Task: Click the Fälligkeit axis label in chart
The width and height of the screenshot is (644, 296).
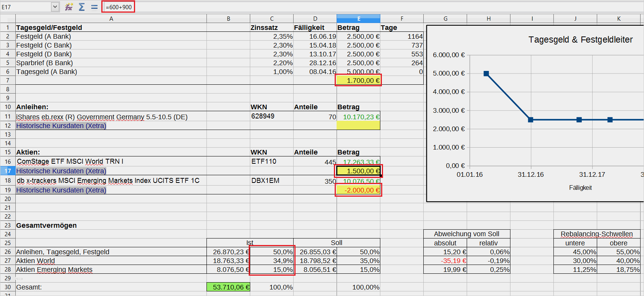Action: point(580,187)
